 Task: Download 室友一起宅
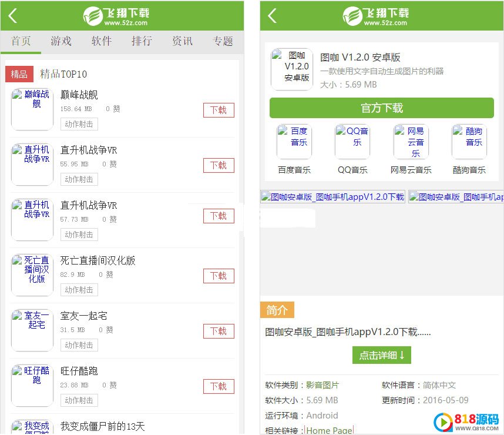[x=219, y=332]
